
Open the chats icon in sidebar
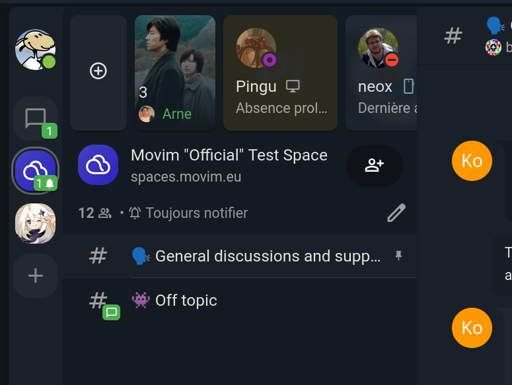(x=35, y=119)
